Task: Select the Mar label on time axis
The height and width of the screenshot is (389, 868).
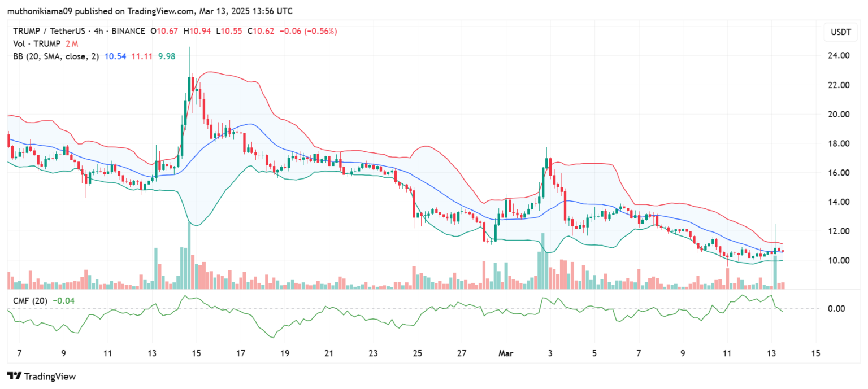Action: [x=505, y=353]
